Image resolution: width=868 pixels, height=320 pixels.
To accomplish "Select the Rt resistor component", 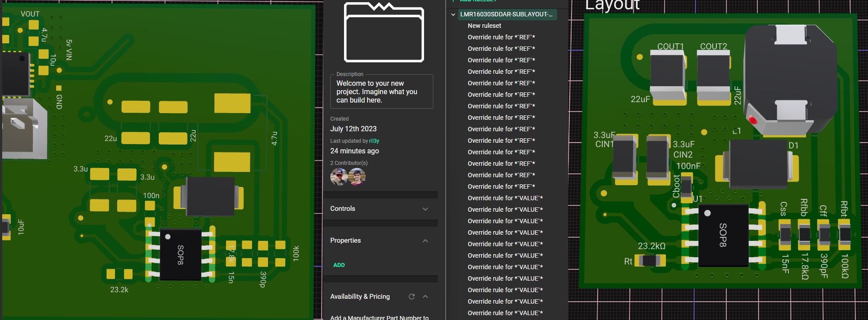I will 650,261.
